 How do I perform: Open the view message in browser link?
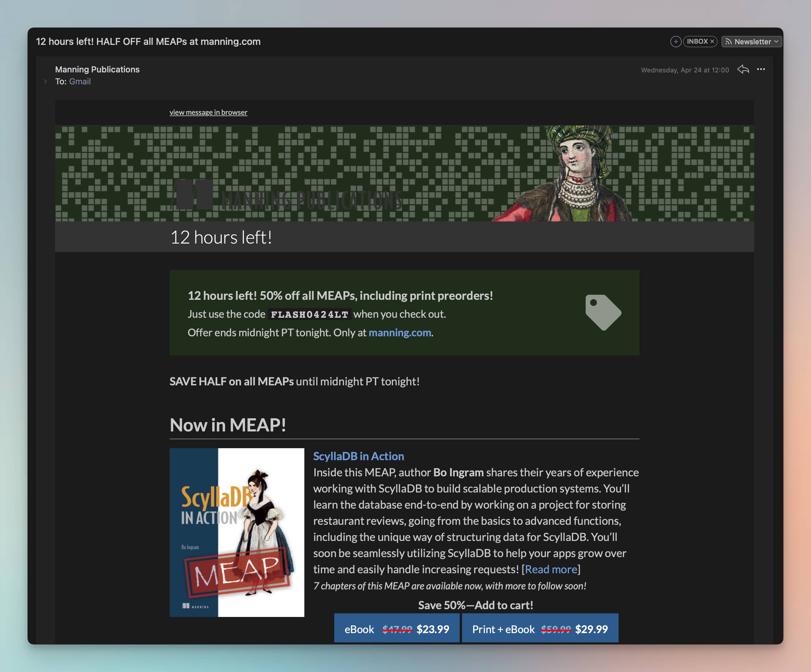[208, 112]
